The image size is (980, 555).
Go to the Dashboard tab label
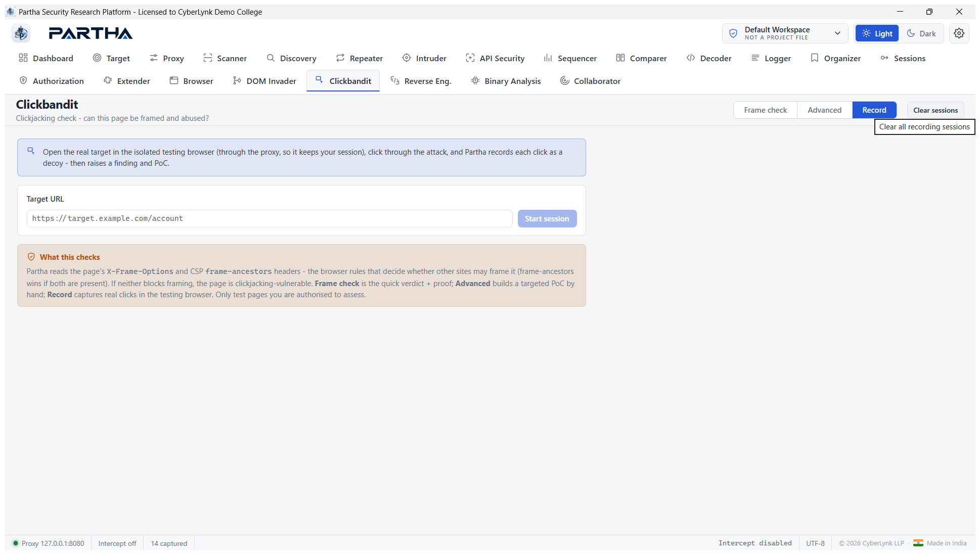pos(53,58)
